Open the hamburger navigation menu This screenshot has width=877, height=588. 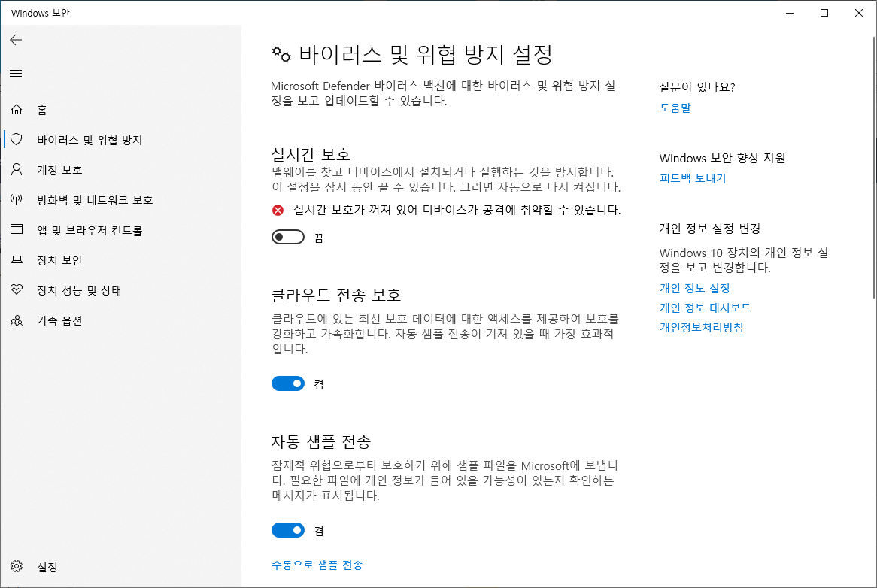(17, 73)
